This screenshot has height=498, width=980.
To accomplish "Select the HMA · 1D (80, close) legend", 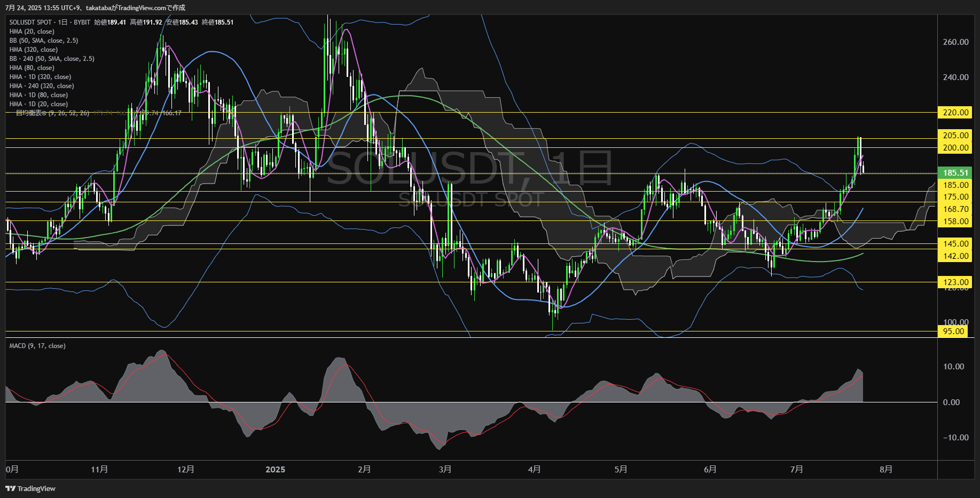I will point(38,95).
